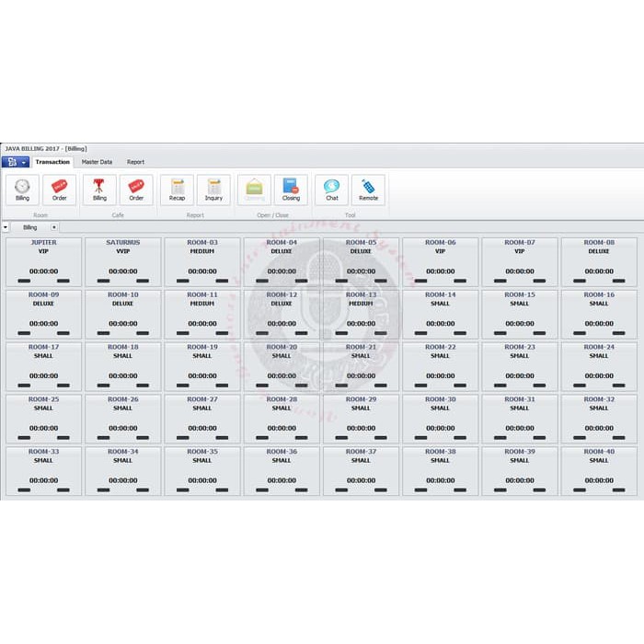Click the ROOM-22 label
This screenshot has height=644, width=644.
(441, 347)
